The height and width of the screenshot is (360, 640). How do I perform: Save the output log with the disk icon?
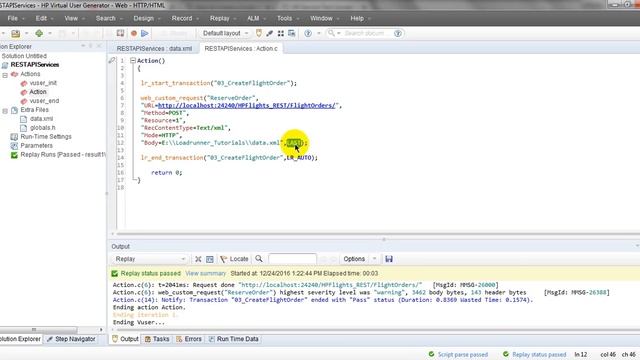point(389,259)
